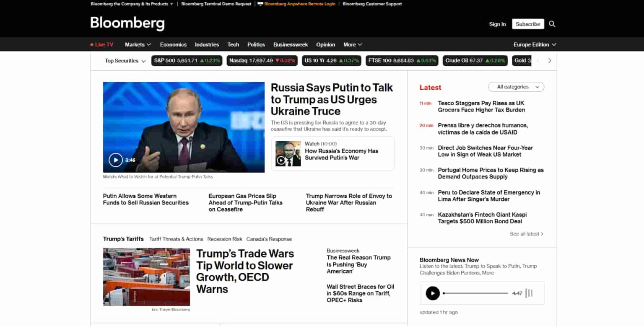Click the Live TV red dot icon
The image size is (644, 326).
pos(92,44)
